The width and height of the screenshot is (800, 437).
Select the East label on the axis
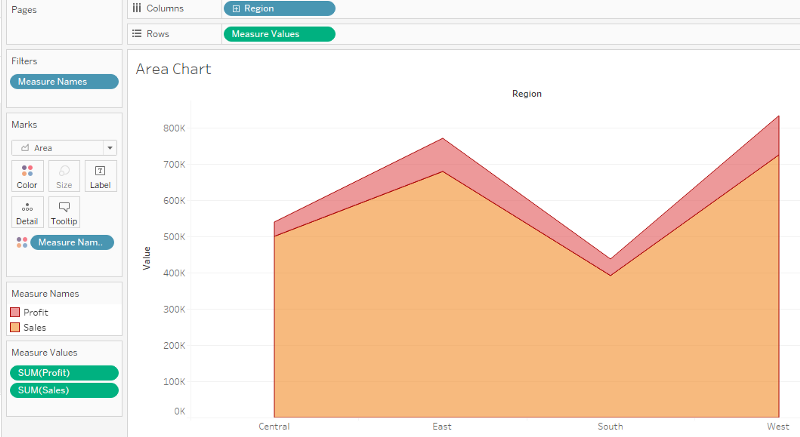(442, 427)
